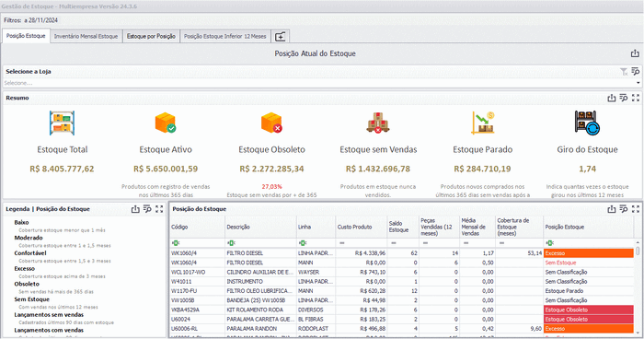Image resolution: width=644 pixels, height=339 pixels.
Task: Open the Selecione a Loja dropdown
Action: (638, 83)
